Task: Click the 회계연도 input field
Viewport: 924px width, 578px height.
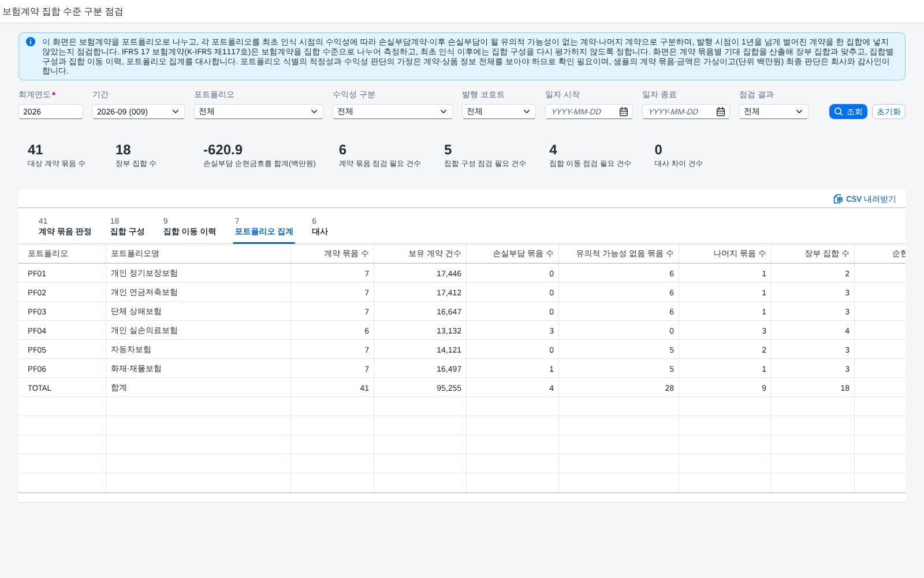Action: click(51, 112)
